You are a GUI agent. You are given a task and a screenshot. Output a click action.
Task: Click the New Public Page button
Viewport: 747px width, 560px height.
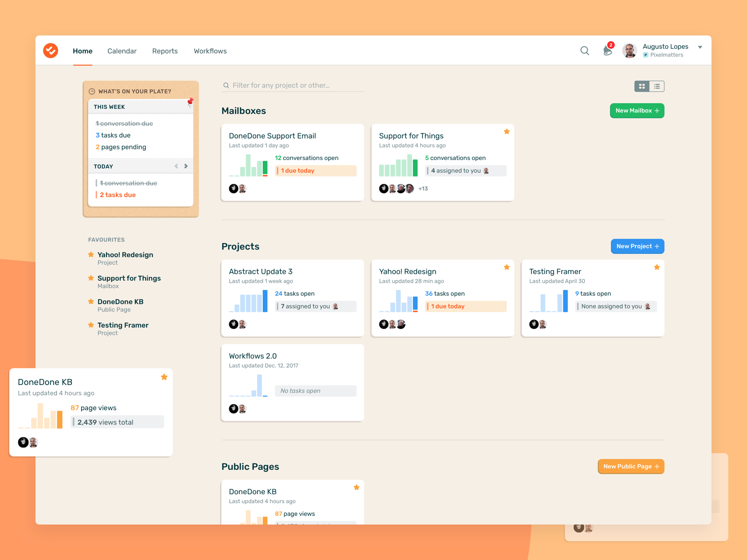point(631,466)
